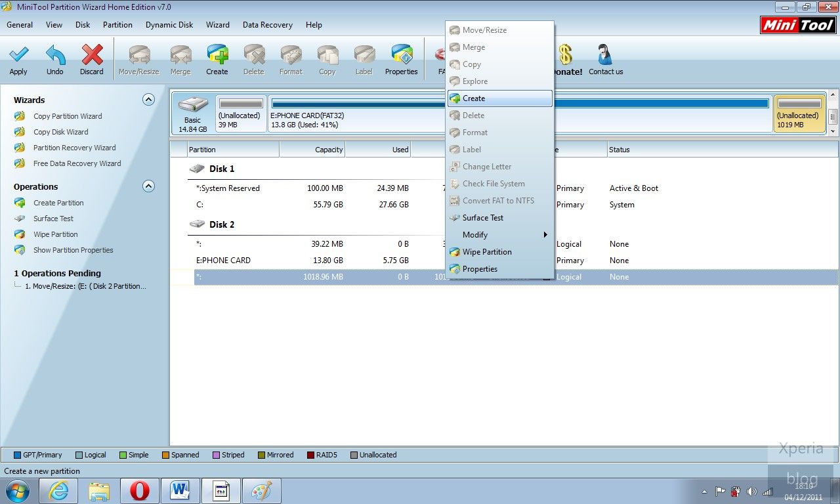Screen dimensions: 840x504
Task: Select the pending Move/Resize operation item
Action: point(85,286)
